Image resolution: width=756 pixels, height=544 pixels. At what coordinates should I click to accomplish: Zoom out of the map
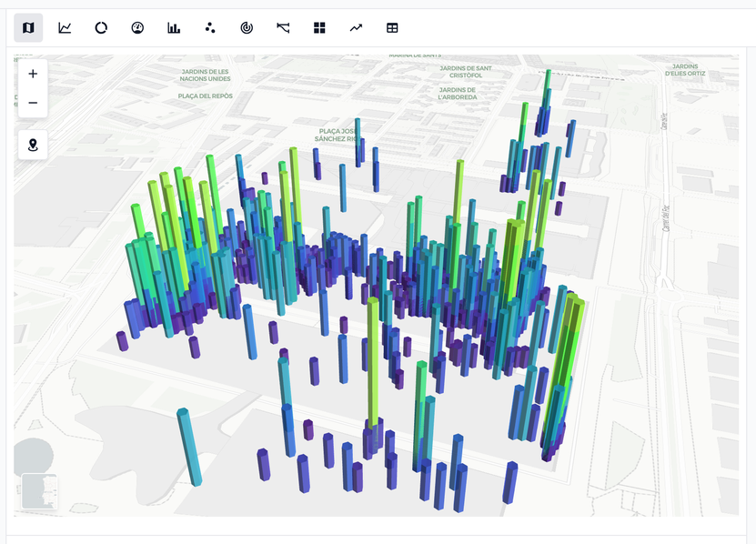pyautogui.click(x=33, y=103)
